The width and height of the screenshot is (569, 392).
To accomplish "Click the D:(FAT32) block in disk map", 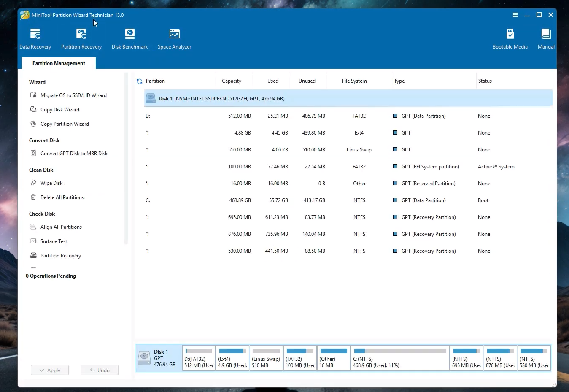I will pos(199,358).
